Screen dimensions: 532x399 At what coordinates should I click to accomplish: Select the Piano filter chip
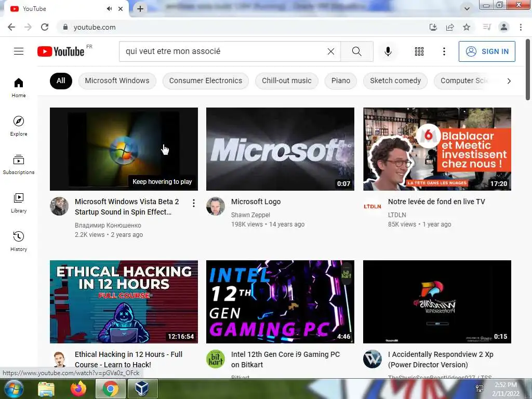pyautogui.click(x=341, y=81)
